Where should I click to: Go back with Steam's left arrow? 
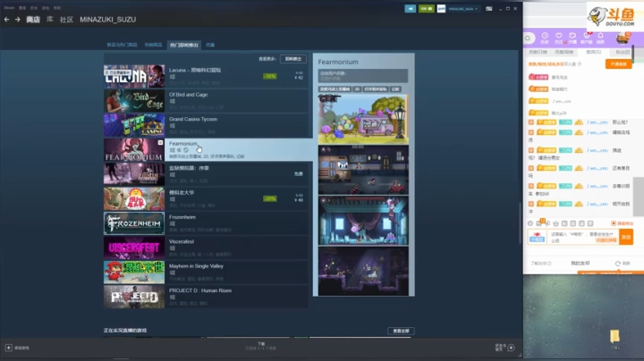(6, 20)
